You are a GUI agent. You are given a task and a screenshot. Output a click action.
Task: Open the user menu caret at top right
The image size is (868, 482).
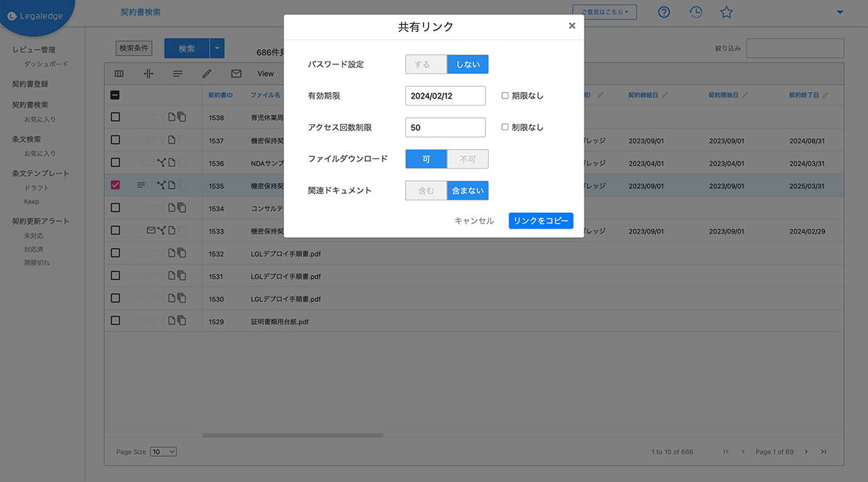pyautogui.click(x=840, y=12)
